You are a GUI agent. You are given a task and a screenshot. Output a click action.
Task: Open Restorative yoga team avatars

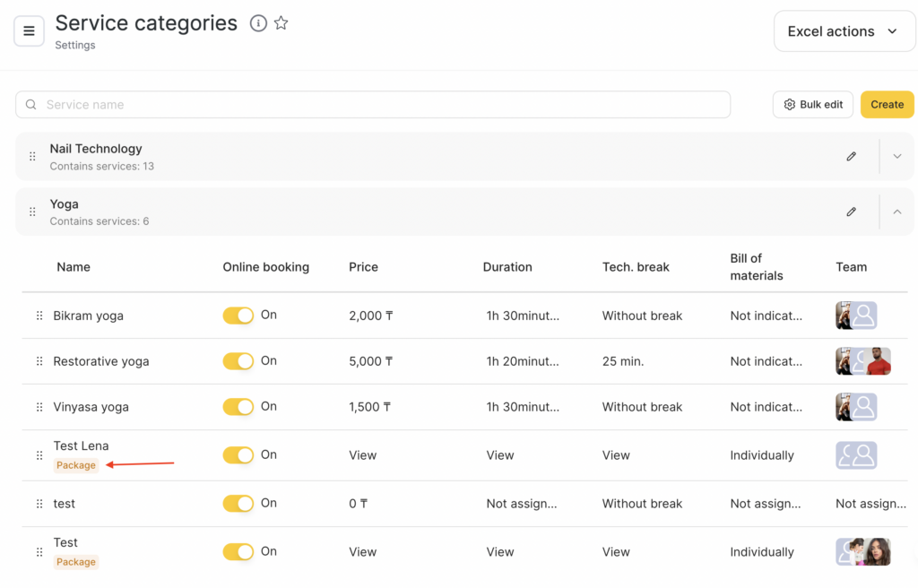(862, 361)
